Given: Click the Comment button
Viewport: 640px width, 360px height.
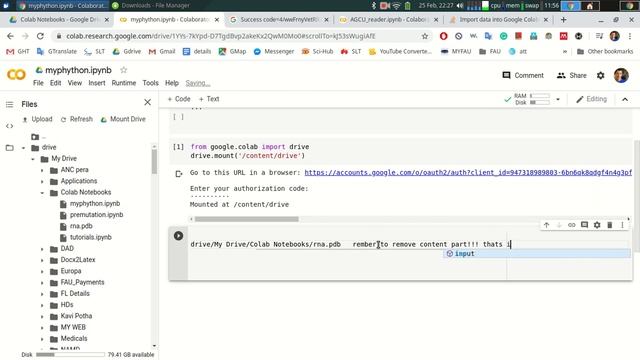Looking at the screenshot, I should click(523, 76).
